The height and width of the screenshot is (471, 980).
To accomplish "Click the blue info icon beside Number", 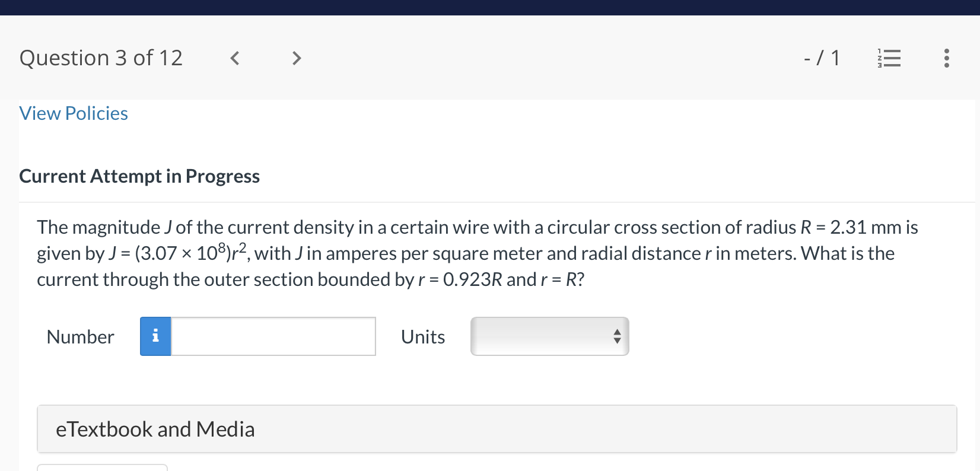I will tap(155, 336).
